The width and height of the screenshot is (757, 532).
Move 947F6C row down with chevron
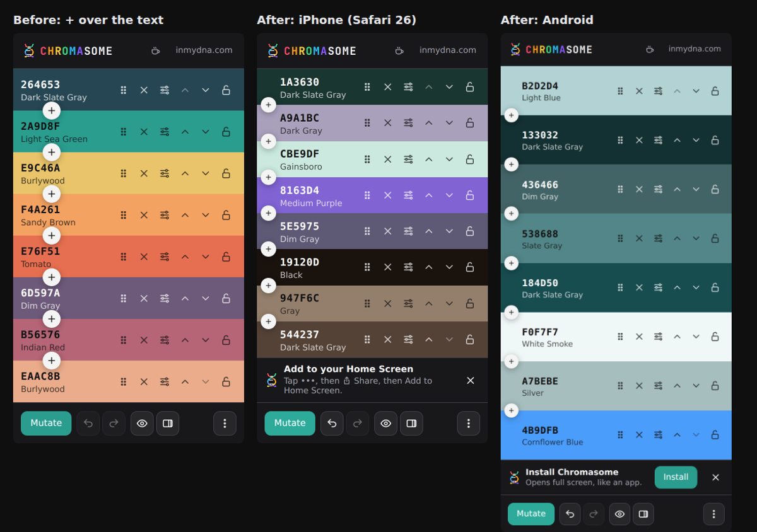(449, 303)
